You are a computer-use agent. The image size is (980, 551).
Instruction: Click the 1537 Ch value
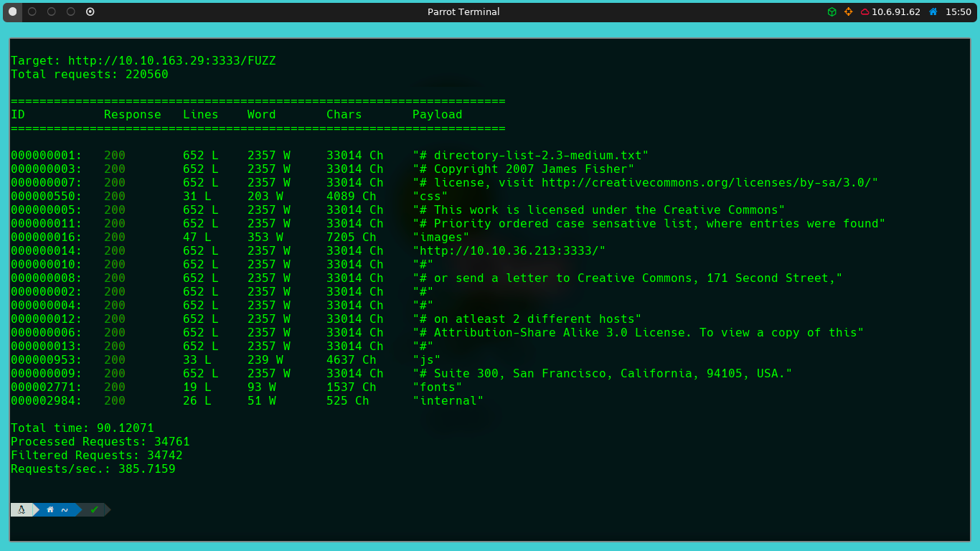tap(352, 387)
